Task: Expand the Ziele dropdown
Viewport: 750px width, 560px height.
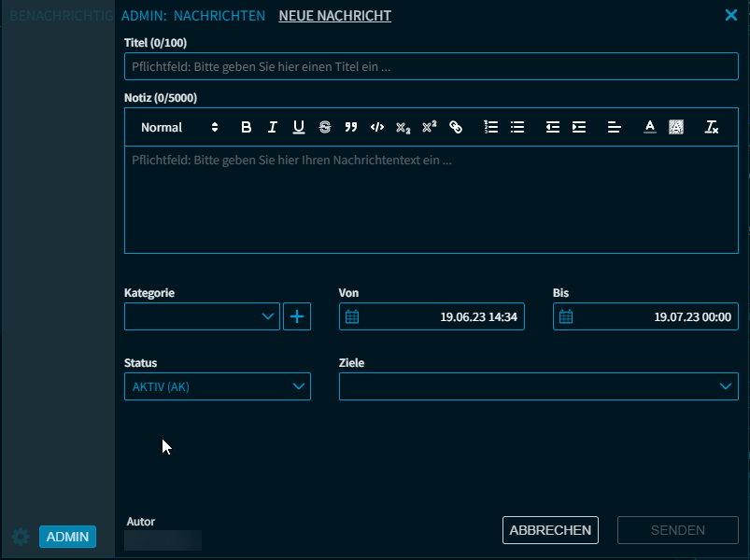Action: 538,386
